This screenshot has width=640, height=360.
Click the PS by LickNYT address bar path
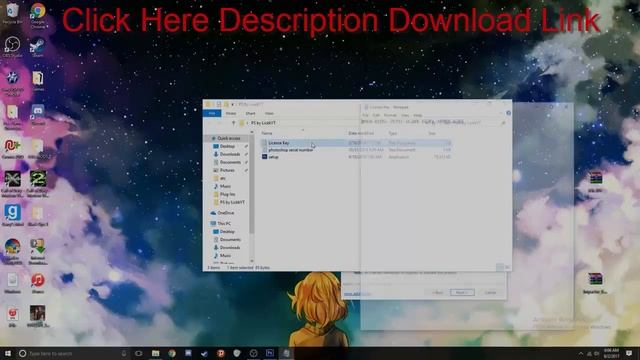pyautogui.click(x=263, y=123)
